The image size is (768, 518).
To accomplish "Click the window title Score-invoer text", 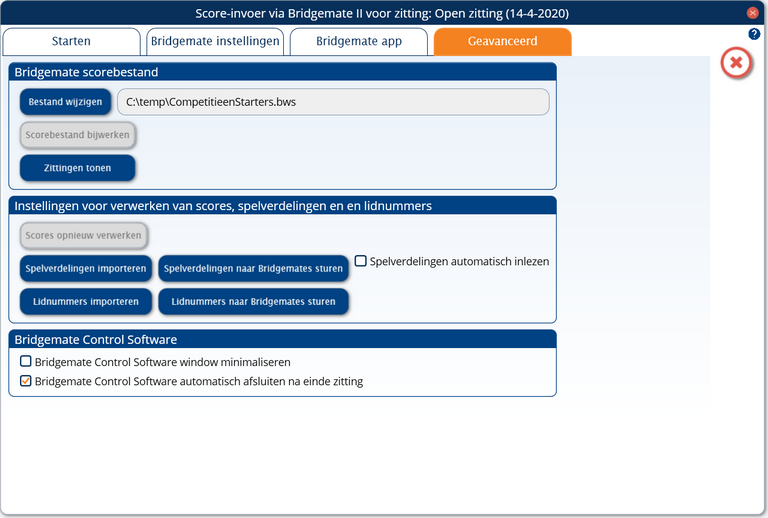I will click(x=382, y=13).
